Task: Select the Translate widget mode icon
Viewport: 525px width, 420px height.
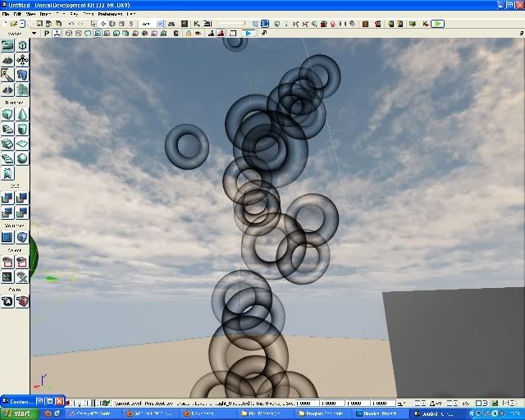Action: (103, 24)
